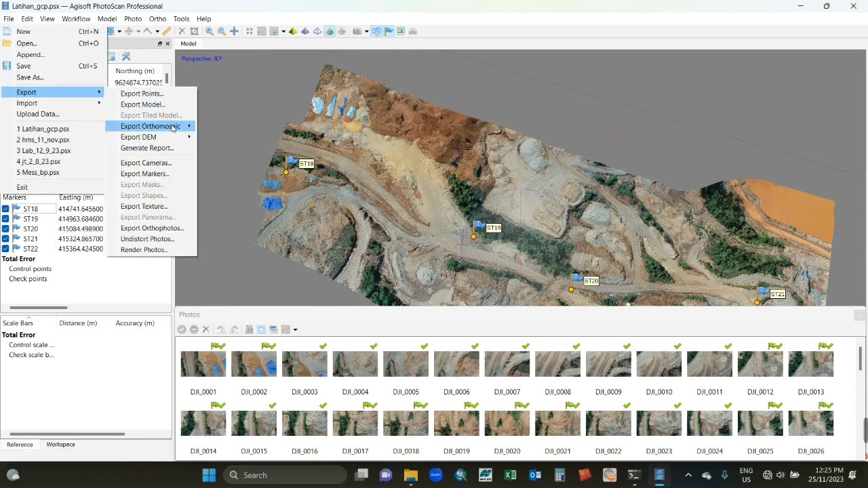Open File Explorer from the taskbar
The height and width of the screenshot is (488, 868).
(410, 475)
